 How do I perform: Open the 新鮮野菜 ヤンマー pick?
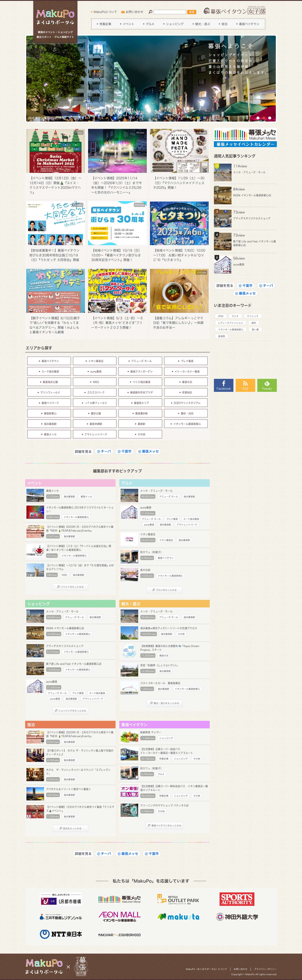coord(164,737)
